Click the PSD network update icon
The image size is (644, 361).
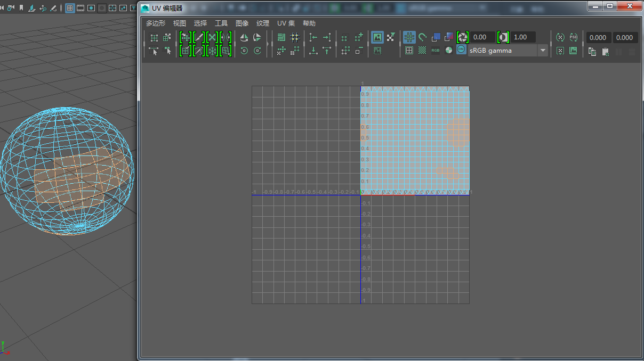[573, 37]
